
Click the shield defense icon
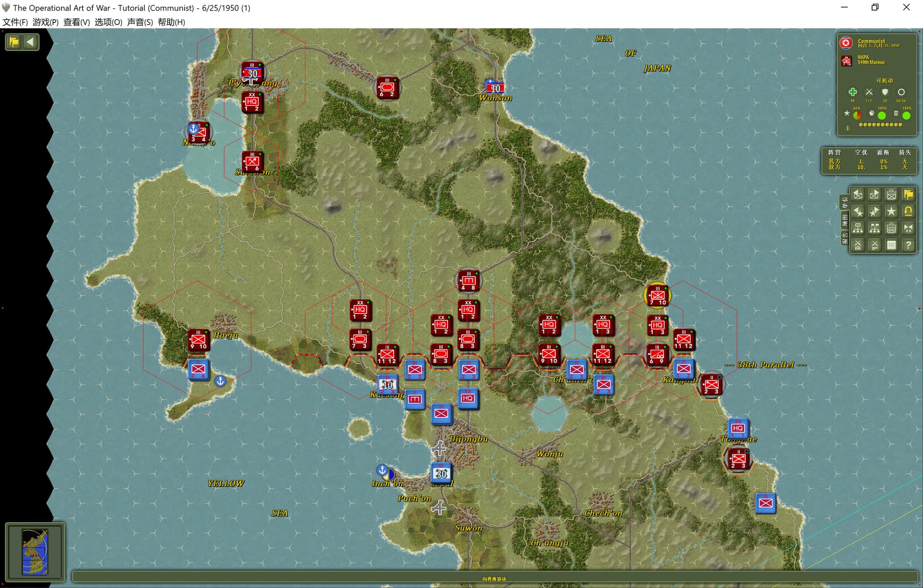click(885, 92)
